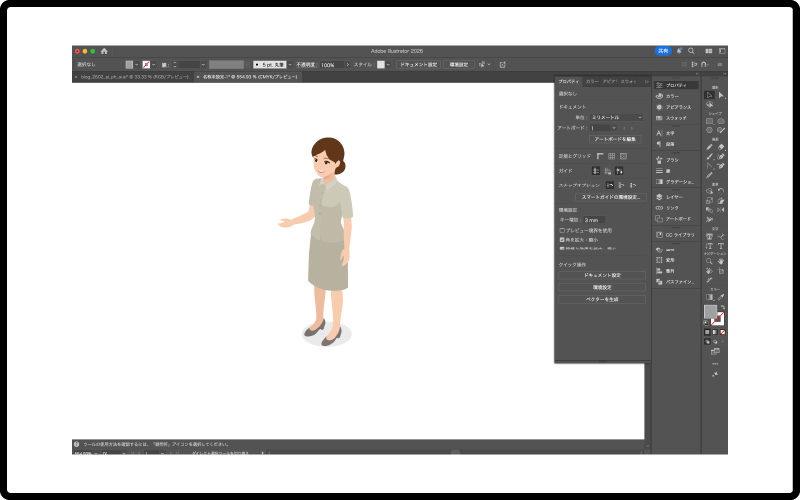This screenshot has width=800, height=500.
Task: Open the 単位 ミリメートル dropdown
Action: [615, 117]
